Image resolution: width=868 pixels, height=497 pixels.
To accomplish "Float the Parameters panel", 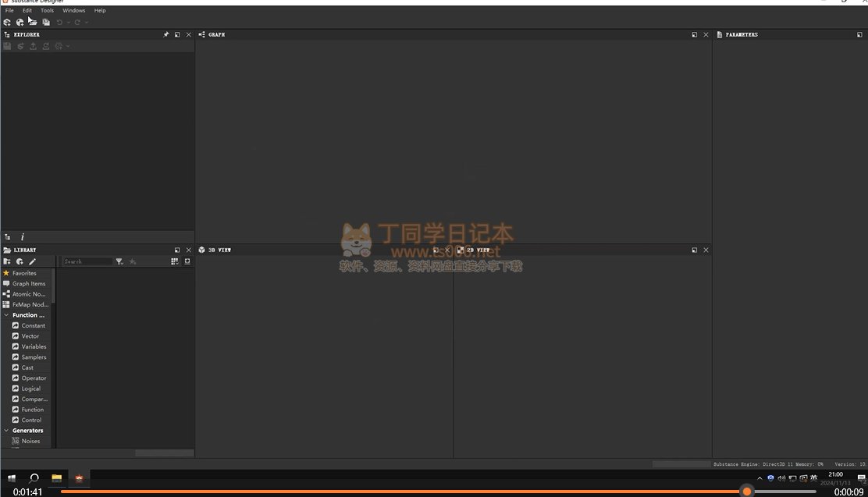I will click(859, 34).
